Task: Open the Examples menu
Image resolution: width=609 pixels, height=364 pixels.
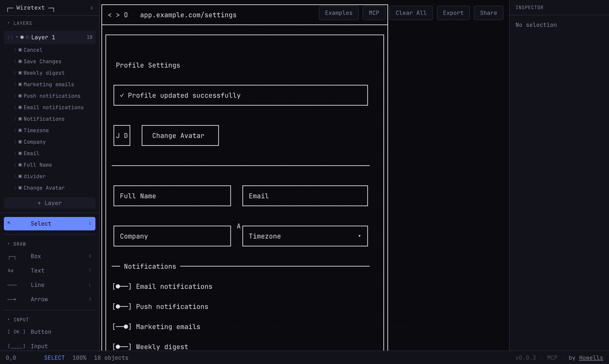Action: 339,13
